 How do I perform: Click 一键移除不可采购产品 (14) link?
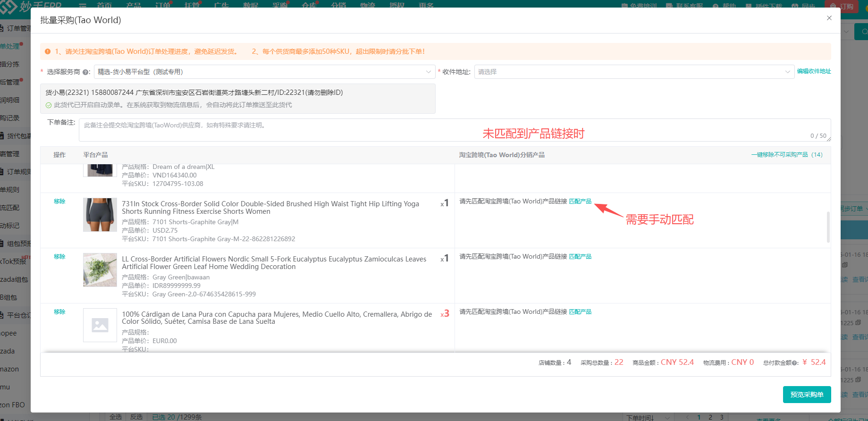pos(787,155)
